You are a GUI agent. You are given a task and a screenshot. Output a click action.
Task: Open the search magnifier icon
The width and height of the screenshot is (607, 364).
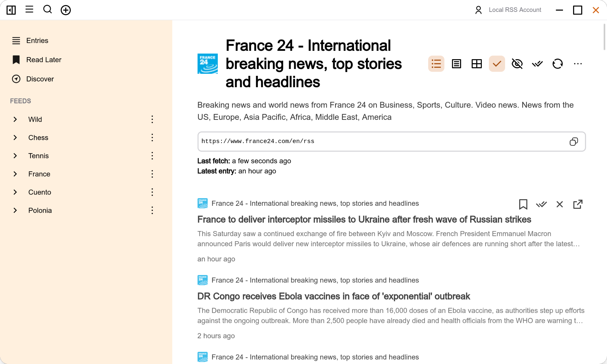[x=48, y=10]
